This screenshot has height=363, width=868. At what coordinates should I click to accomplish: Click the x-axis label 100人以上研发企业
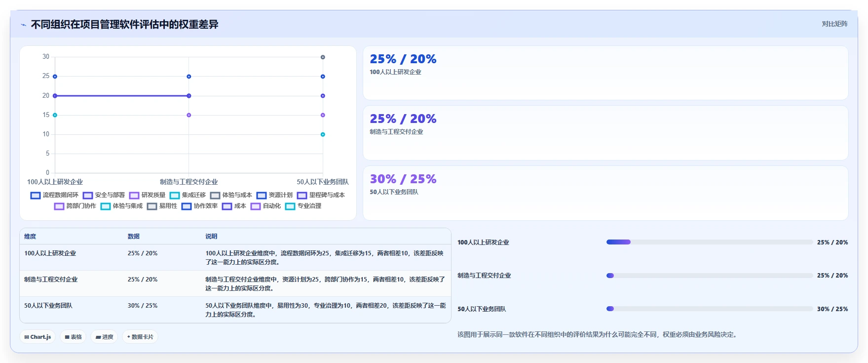[55, 182]
